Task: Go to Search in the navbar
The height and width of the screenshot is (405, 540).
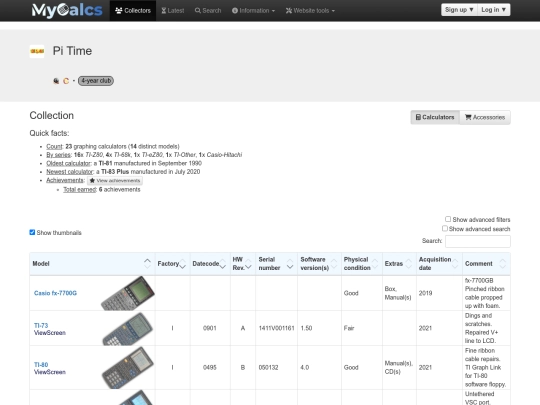Action: coord(208,11)
